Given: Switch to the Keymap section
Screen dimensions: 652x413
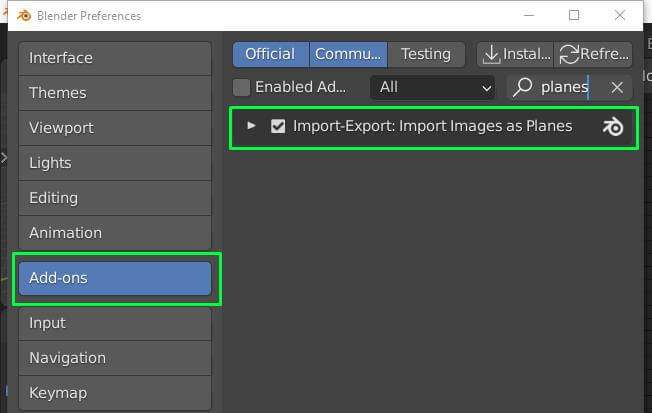Looking at the screenshot, I should click(114, 392).
